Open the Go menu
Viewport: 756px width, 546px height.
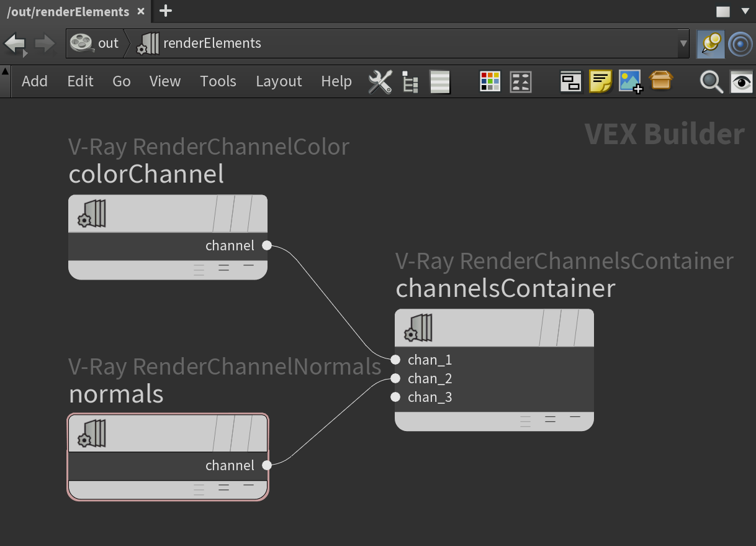click(122, 81)
